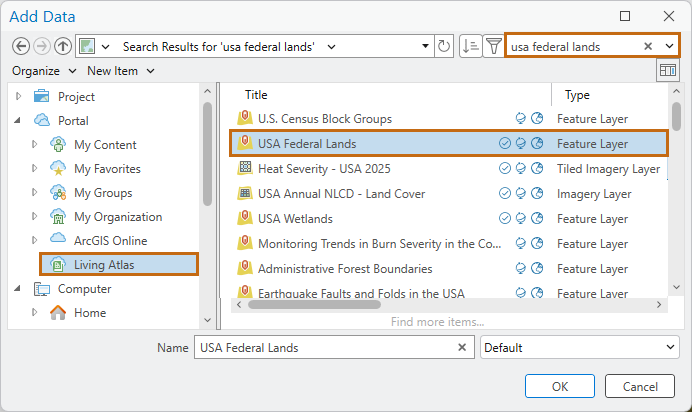The height and width of the screenshot is (412, 692).
Task: Click the results scroll-right arrow
Action: tap(659, 305)
